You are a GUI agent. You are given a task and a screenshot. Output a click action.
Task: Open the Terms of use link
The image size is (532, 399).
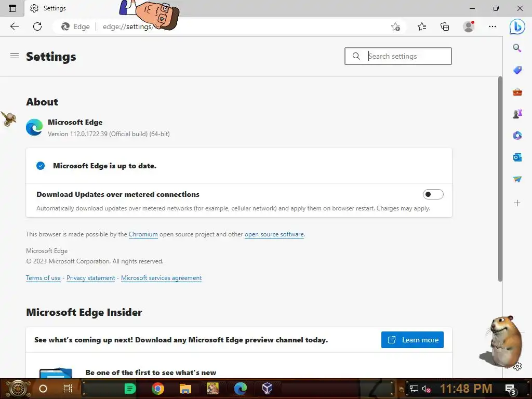[x=43, y=278]
